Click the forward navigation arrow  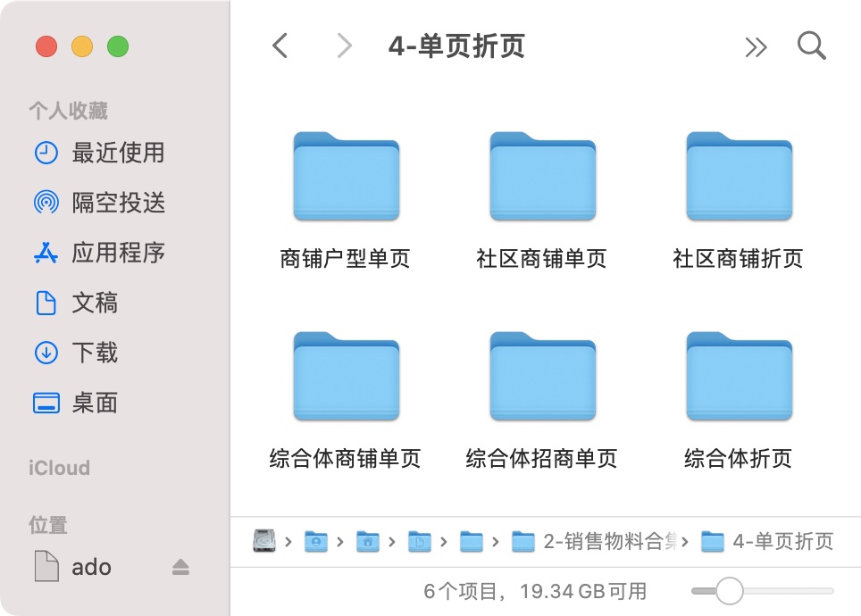click(x=344, y=46)
